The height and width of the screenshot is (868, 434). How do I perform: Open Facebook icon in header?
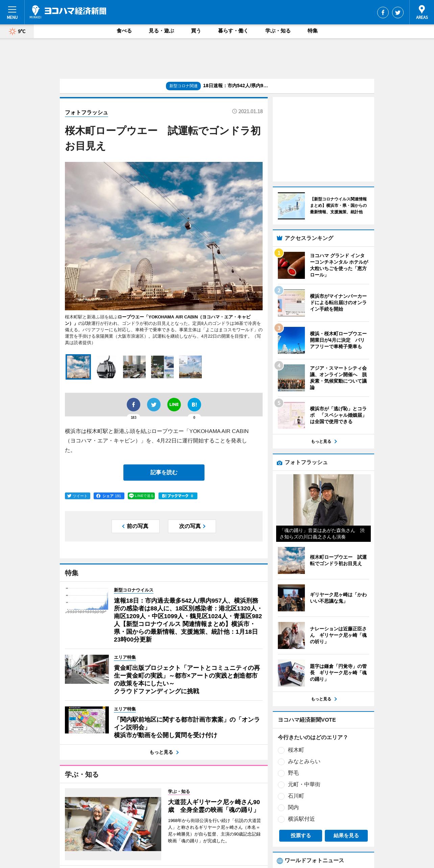(383, 13)
